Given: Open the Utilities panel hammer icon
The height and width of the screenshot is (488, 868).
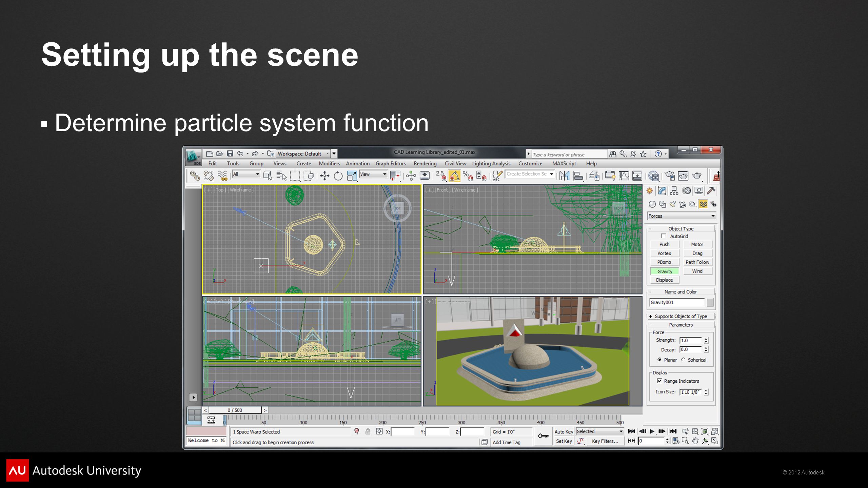Looking at the screenshot, I should pos(711,191).
